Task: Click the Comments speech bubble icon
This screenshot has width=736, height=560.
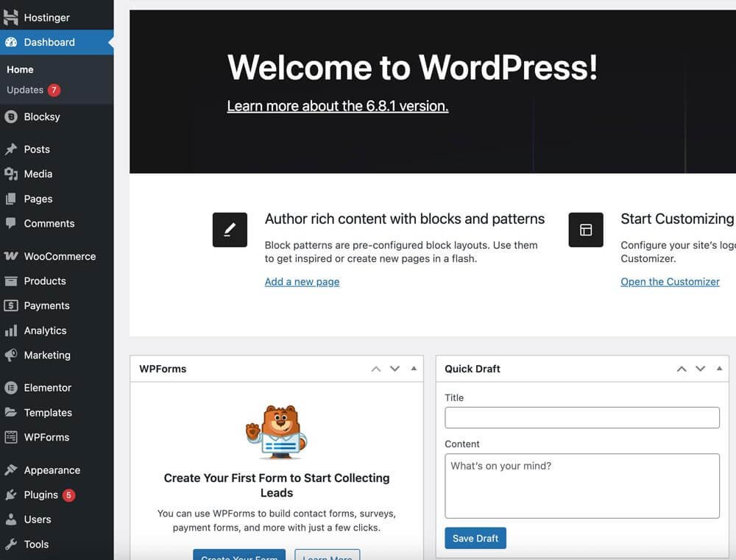Action: point(11,224)
